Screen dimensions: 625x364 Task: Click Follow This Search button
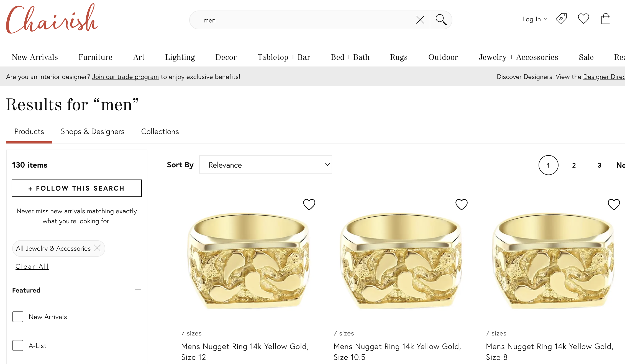tap(77, 188)
